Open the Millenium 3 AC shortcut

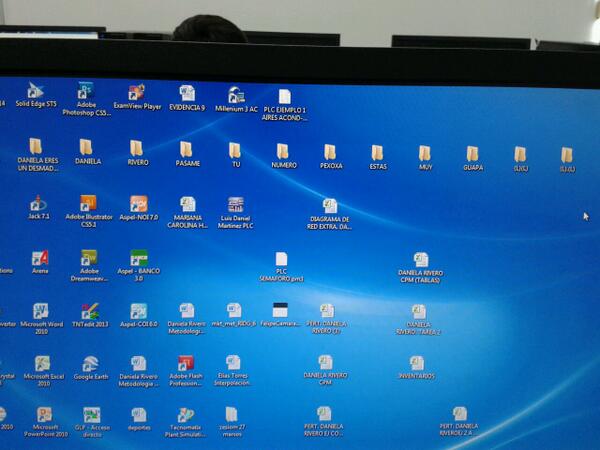236,99
